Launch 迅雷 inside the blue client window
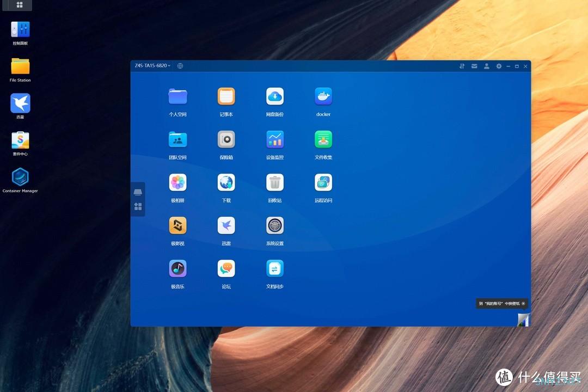 click(x=226, y=226)
